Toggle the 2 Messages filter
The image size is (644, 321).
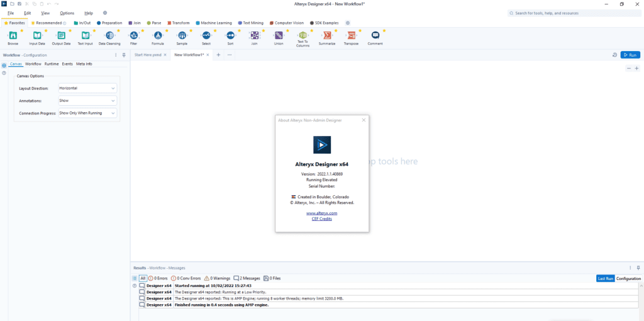click(247, 278)
